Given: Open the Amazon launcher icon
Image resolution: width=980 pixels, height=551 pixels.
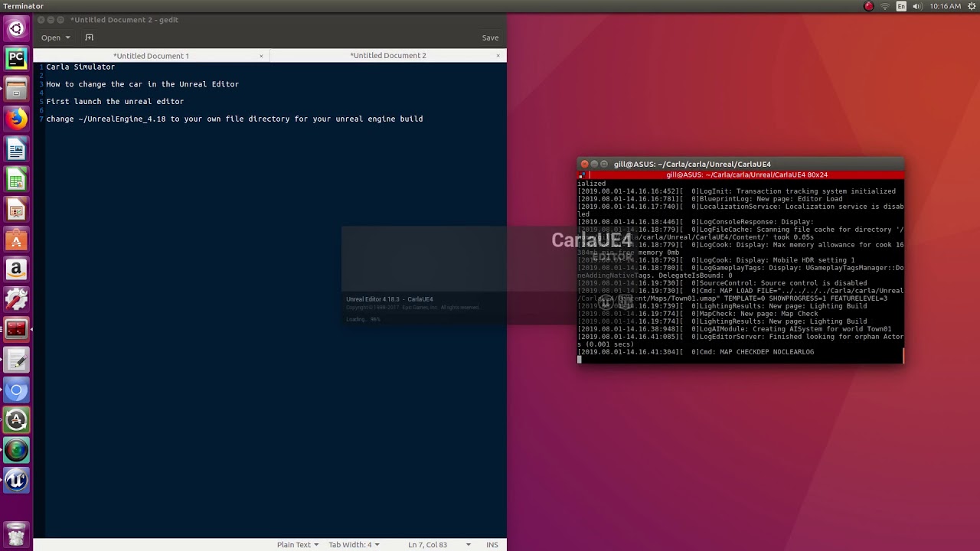Looking at the screenshot, I should [x=16, y=269].
